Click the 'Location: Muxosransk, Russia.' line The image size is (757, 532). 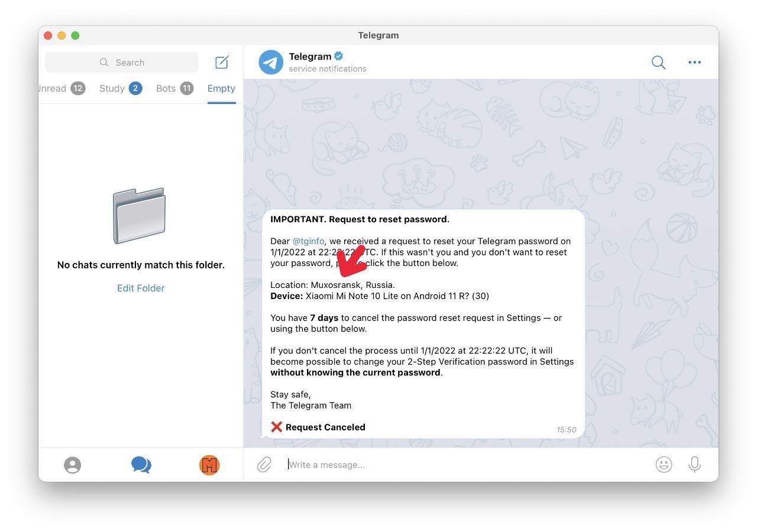[332, 285]
